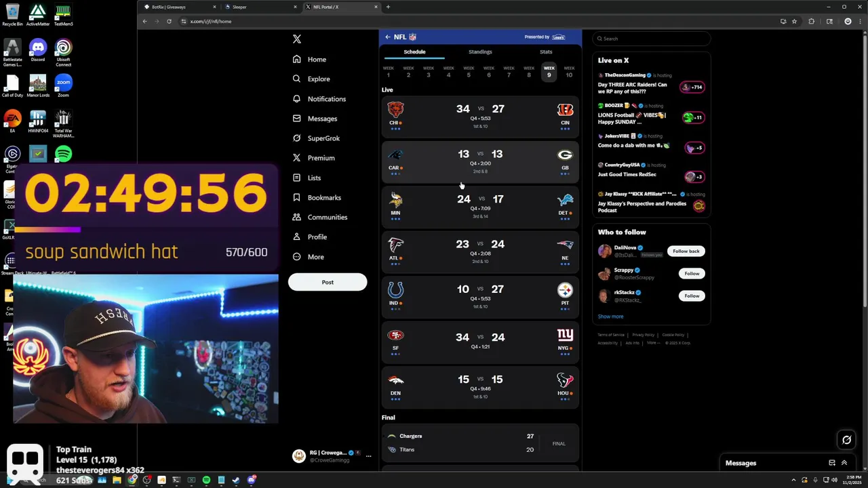Click the back arrow beside NFL title
The height and width of the screenshot is (488, 868).
pyautogui.click(x=387, y=37)
